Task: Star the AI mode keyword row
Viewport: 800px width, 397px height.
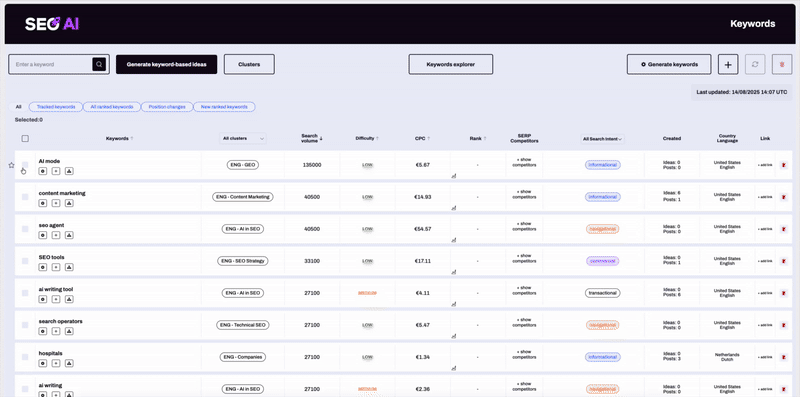Action: pos(11,165)
